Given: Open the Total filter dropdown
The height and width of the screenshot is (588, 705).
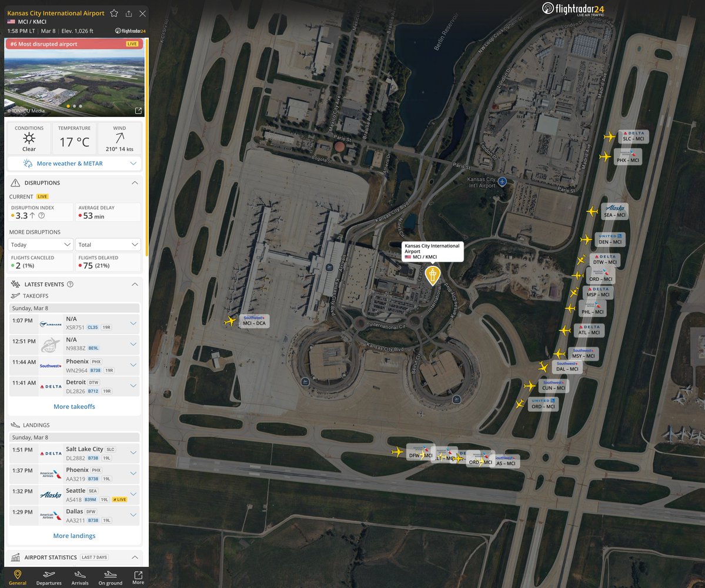Looking at the screenshot, I should tap(108, 245).
